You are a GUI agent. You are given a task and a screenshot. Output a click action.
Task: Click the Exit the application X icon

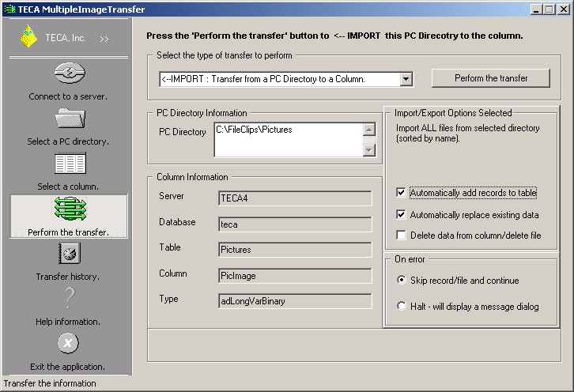tap(68, 343)
